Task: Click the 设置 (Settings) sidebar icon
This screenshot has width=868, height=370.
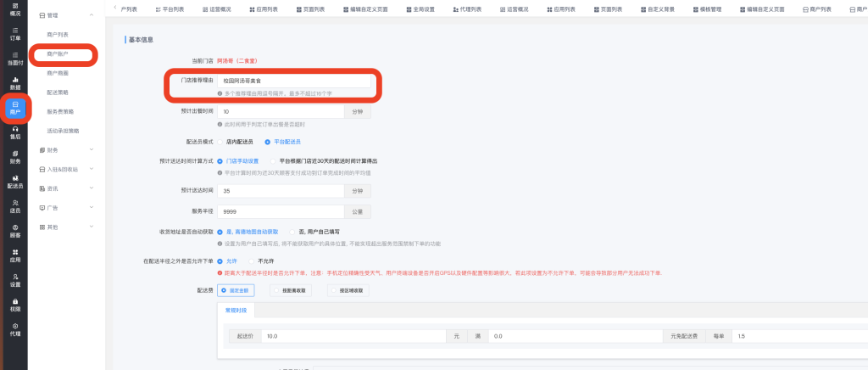Action: click(x=15, y=280)
